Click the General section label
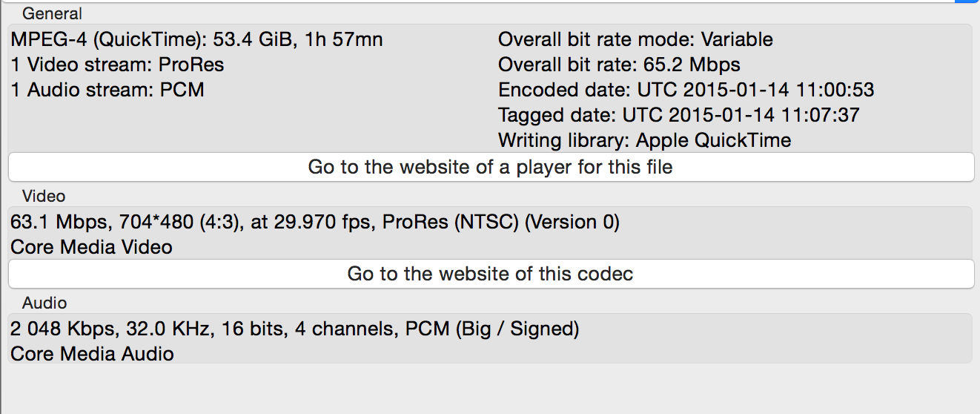 click(x=52, y=13)
